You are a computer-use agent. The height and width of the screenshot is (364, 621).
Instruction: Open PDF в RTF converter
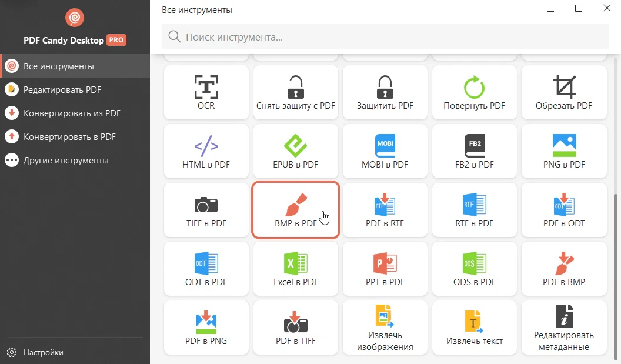(x=385, y=210)
